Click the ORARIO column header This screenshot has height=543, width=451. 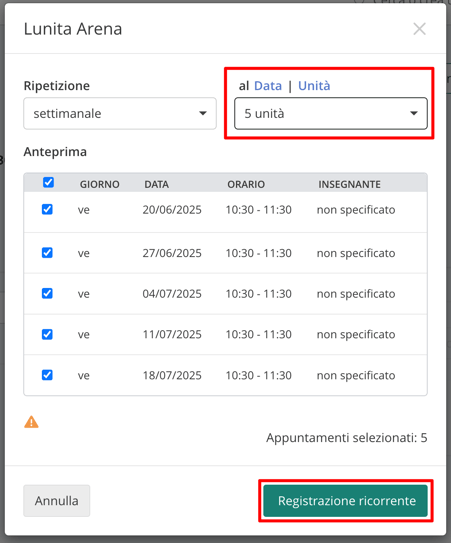coord(246,184)
